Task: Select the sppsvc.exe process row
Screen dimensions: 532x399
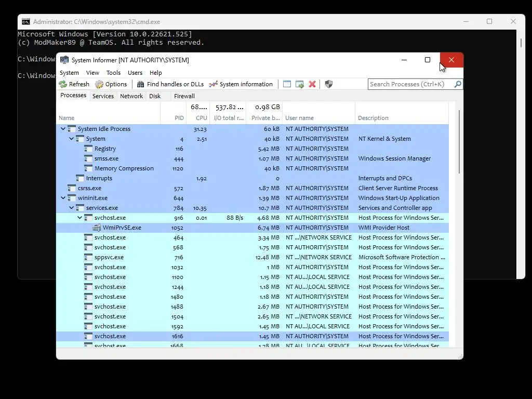Action: (x=252, y=257)
